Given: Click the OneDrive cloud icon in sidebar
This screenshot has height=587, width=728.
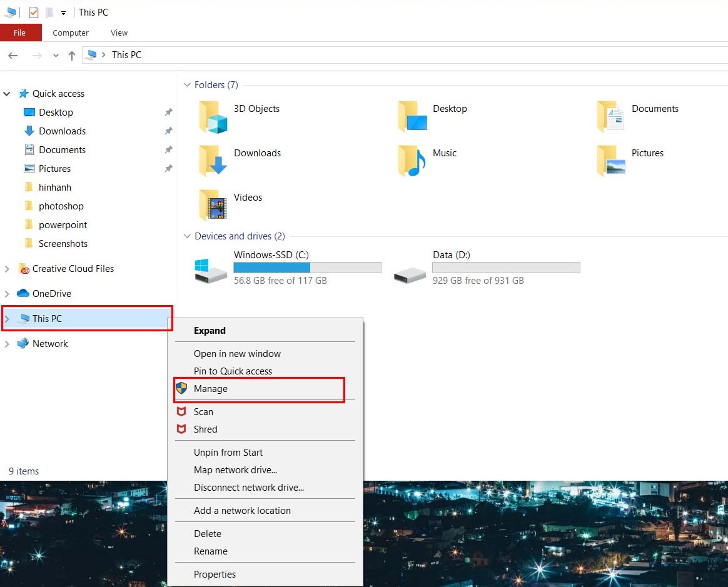Looking at the screenshot, I should point(23,293).
